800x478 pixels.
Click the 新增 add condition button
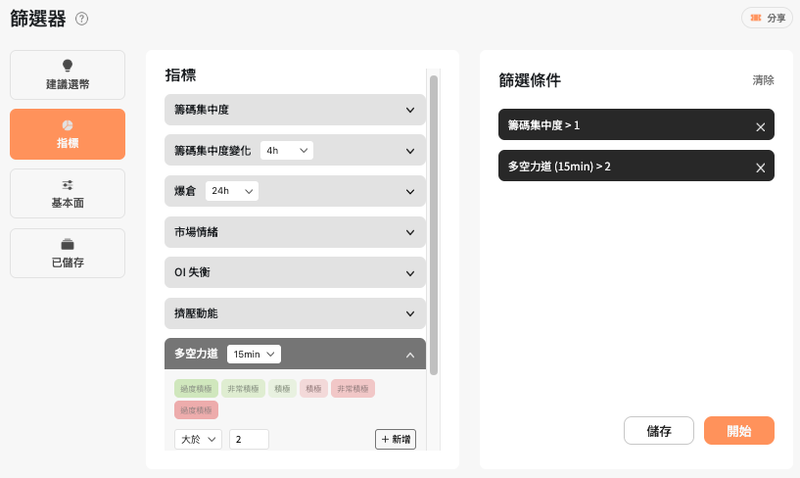click(x=395, y=439)
